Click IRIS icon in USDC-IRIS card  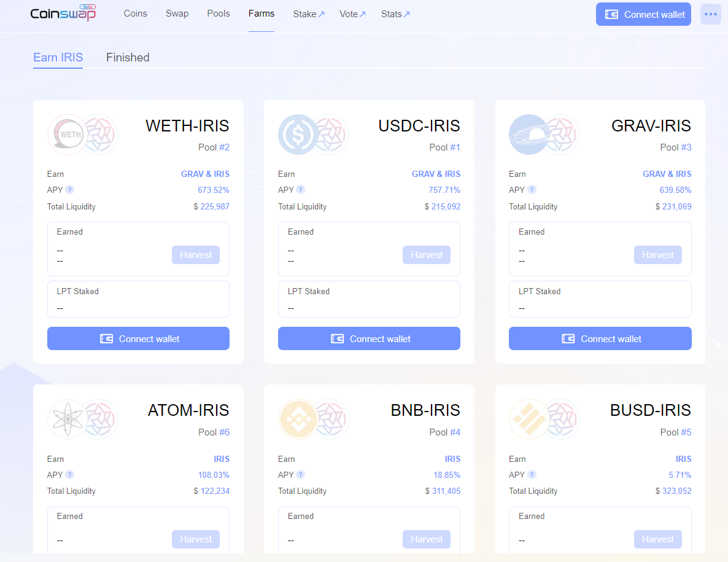[331, 135]
